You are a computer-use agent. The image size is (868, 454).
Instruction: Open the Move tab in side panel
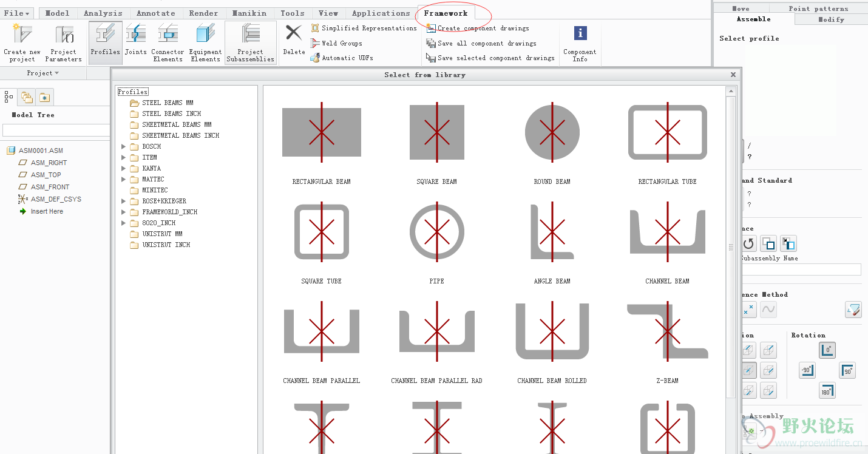click(741, 8)
